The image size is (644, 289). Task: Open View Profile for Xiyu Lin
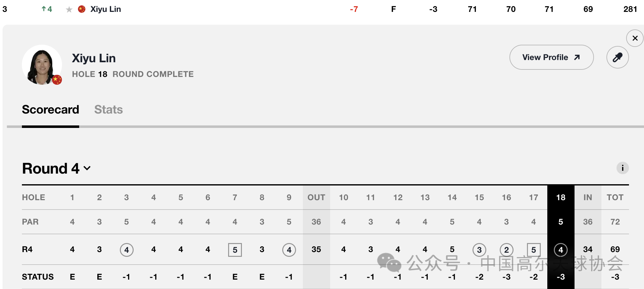551,57
